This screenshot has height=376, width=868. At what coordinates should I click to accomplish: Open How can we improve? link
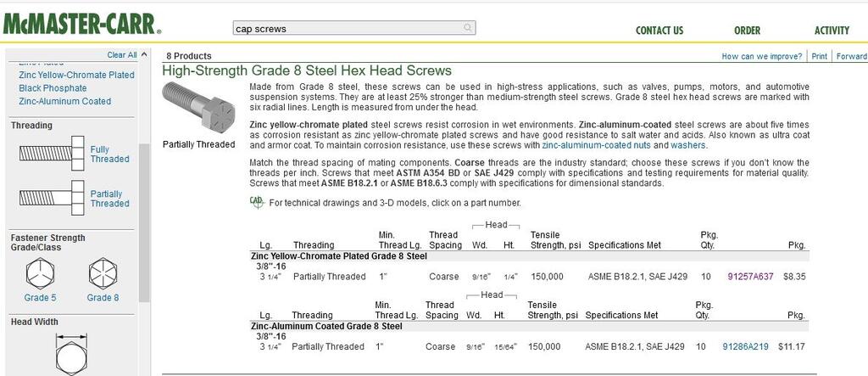click(762, 56)
